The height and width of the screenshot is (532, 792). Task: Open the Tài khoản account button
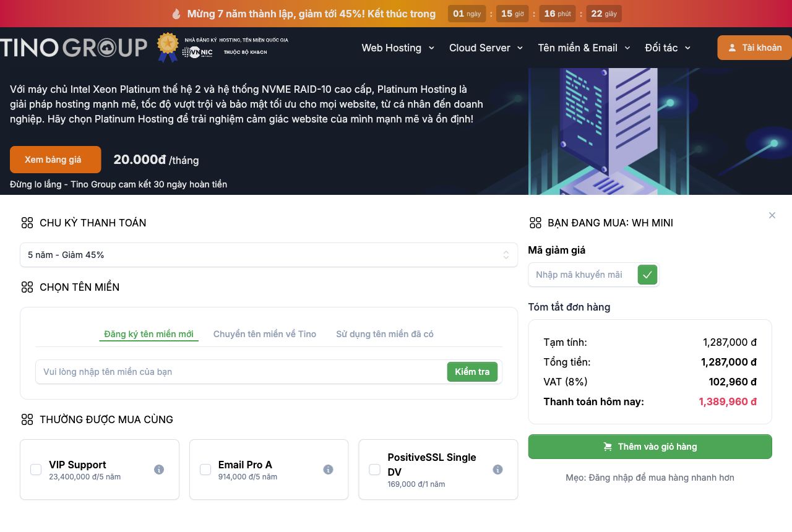click(x=754, y=48)
